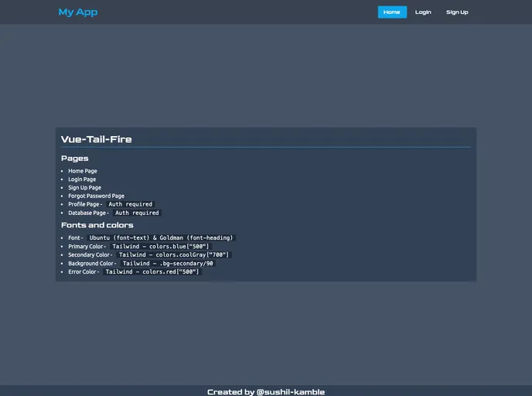This screenshot has height=396, width=532.
Task: Click the .bg-secondary/90 code snippet
Action: tap(168, 263)
